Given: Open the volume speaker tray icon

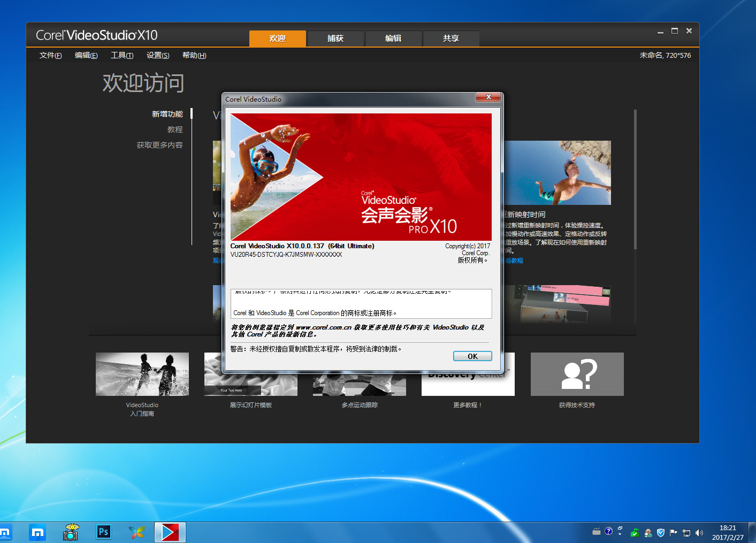Looking at the screenshot, I should (699, 533).
